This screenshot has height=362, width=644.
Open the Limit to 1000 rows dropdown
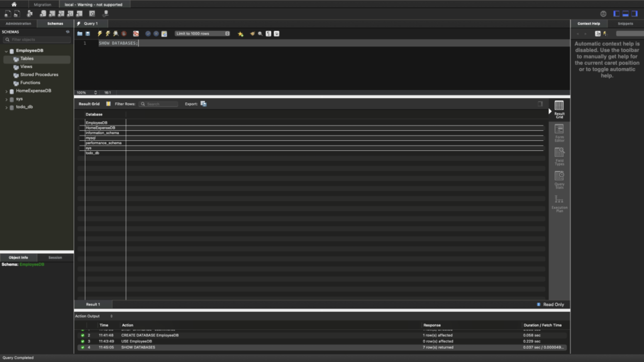203,33
